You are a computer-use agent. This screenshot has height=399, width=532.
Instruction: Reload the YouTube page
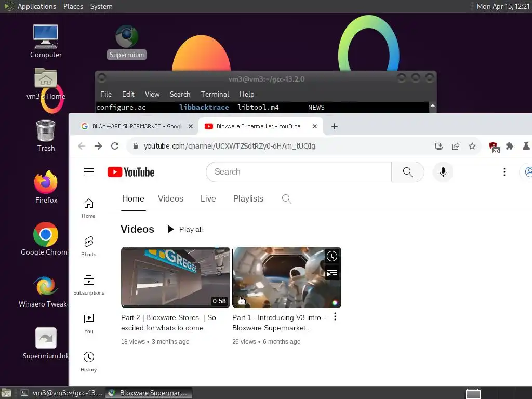pos(115,146)
